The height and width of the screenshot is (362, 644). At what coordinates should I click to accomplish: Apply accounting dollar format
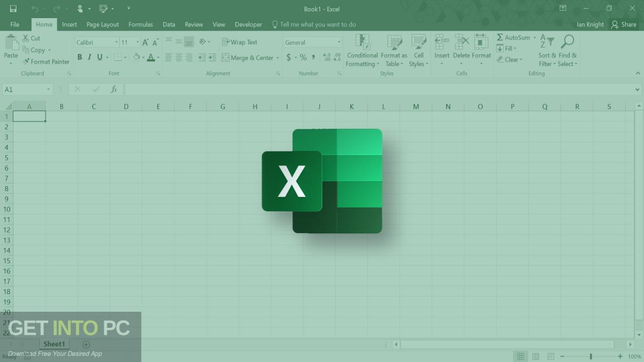click(x=289, y=57)
